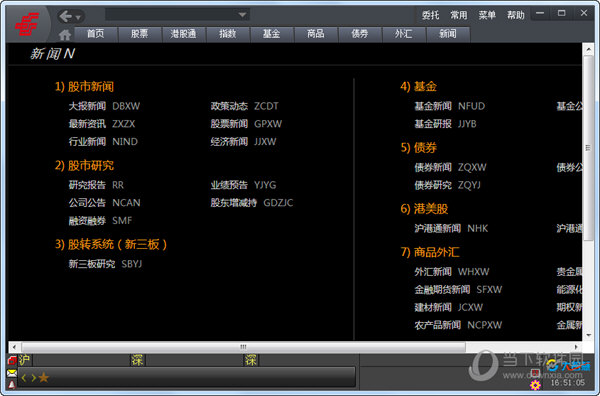
Task: Click the second 深 market indicator
Action: [251, 360]
